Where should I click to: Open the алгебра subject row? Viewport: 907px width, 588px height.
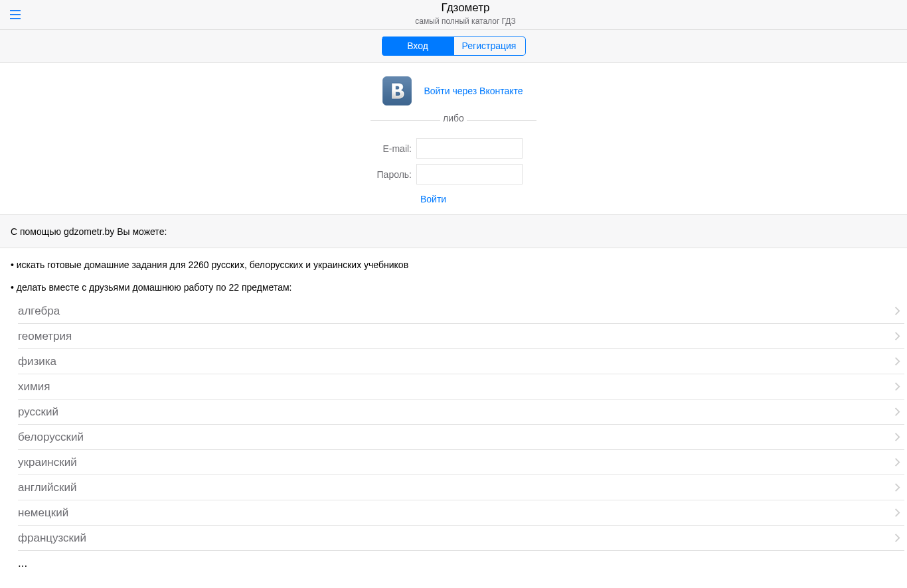(461, 311)
